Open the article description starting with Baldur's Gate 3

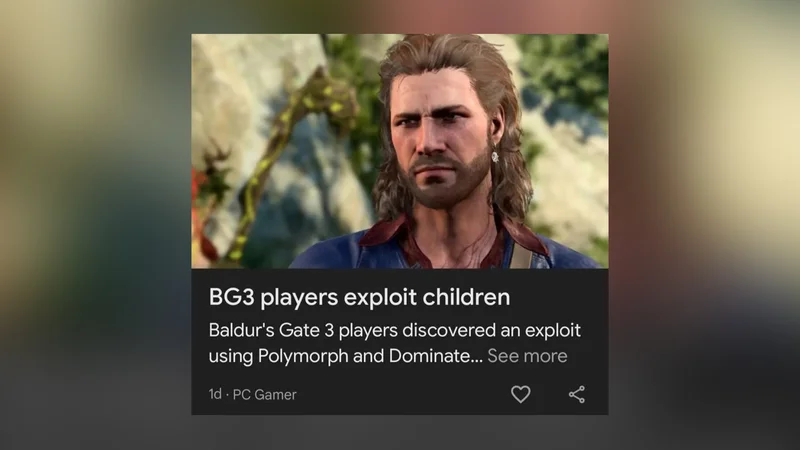tap(394, 343)
